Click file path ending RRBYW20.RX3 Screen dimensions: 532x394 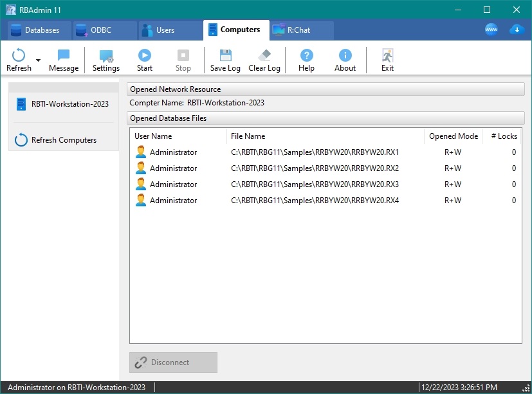[x=315, y=184]
